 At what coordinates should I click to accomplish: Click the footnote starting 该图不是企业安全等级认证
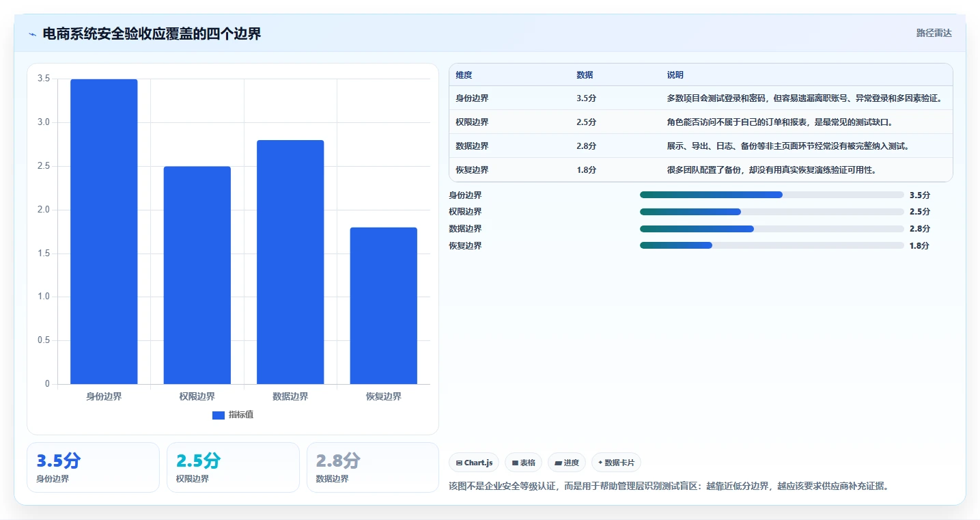tap(669, 486)
